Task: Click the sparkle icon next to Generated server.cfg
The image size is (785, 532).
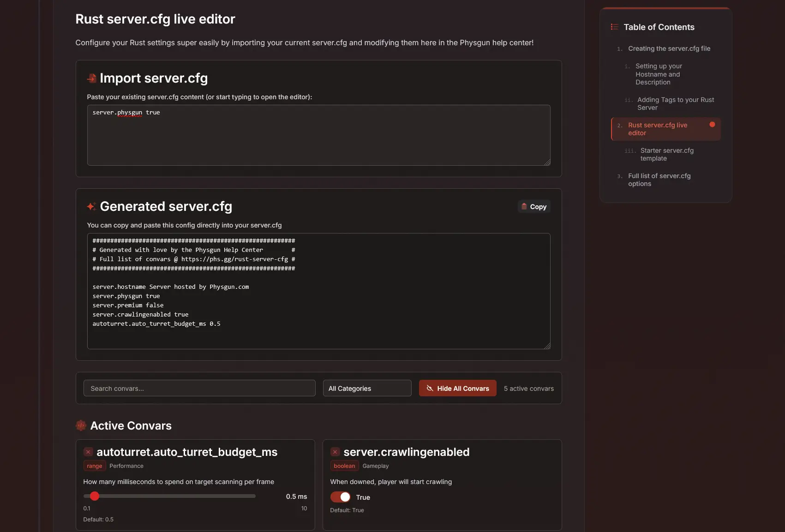Action: 91,207
